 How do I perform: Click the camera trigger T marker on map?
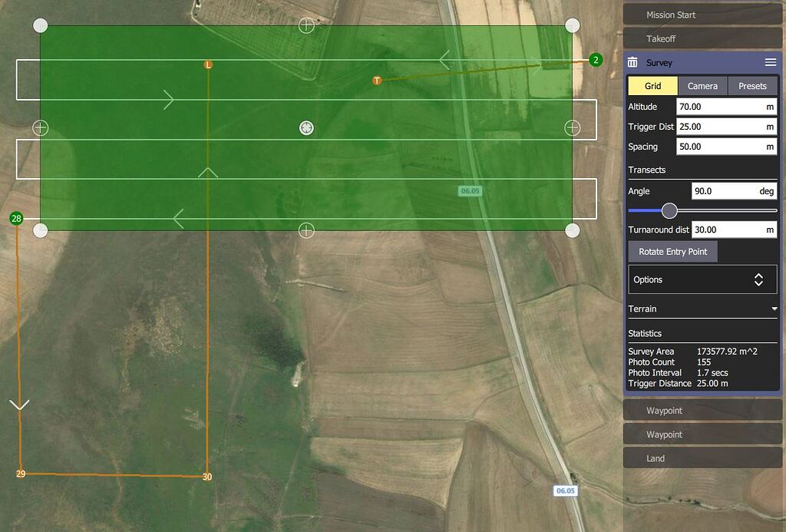[x=377, y=79]
